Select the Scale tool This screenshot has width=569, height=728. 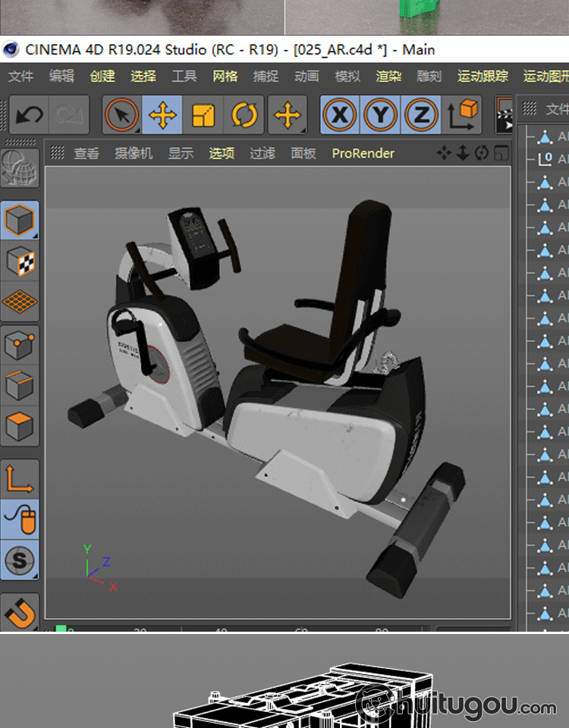pos(203,115)
